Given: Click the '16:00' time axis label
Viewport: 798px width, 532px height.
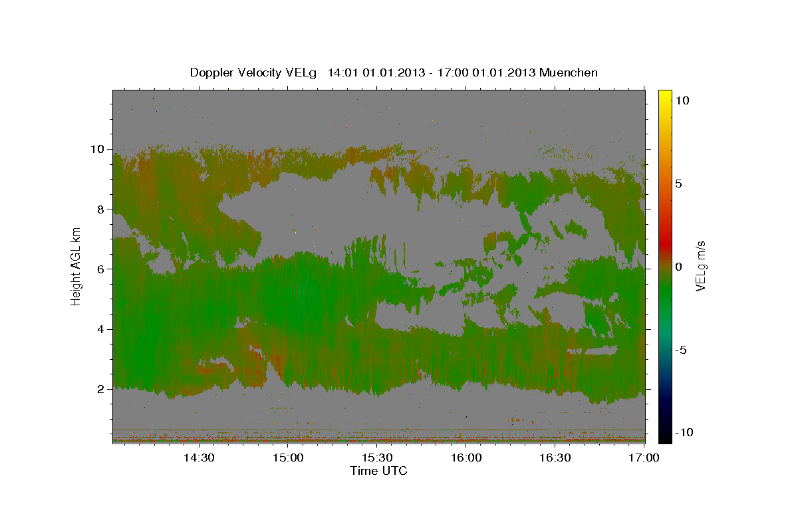Looking at the screenshot, I should (x=466, y=458).
